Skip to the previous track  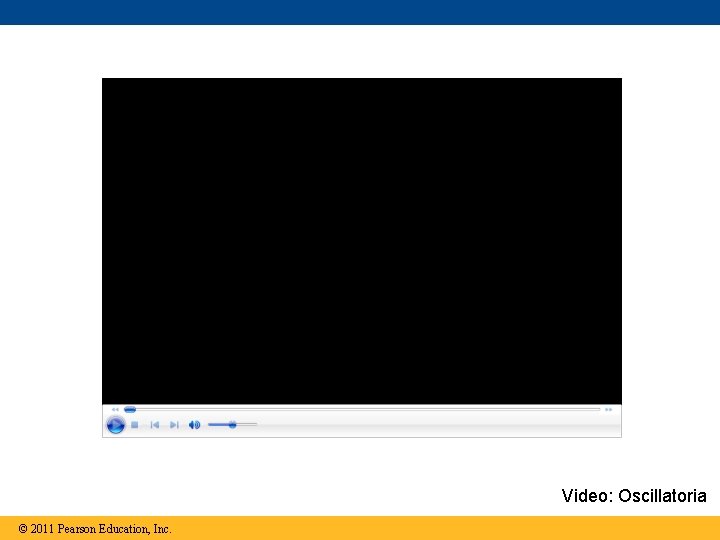click(155, 425)
